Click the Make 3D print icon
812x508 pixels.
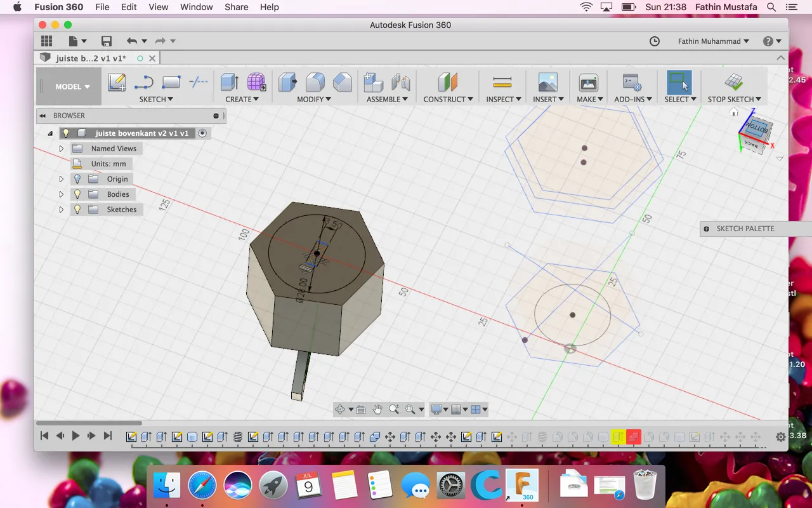(589, 83)
